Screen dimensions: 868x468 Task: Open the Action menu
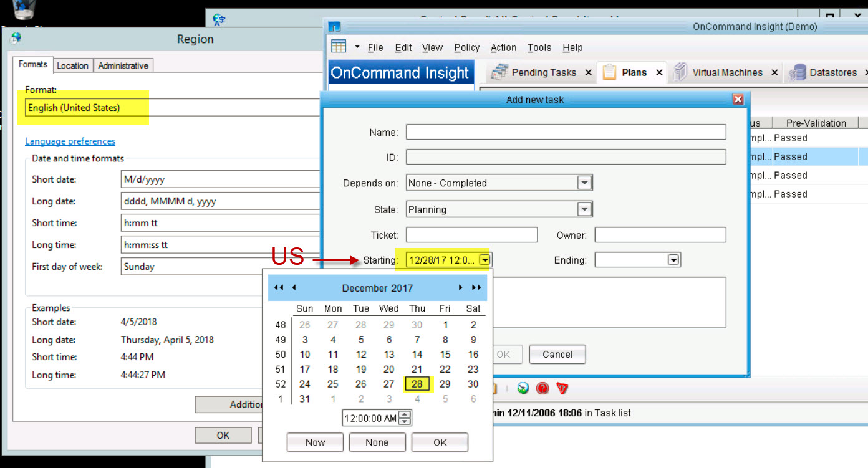pos(503,47)
